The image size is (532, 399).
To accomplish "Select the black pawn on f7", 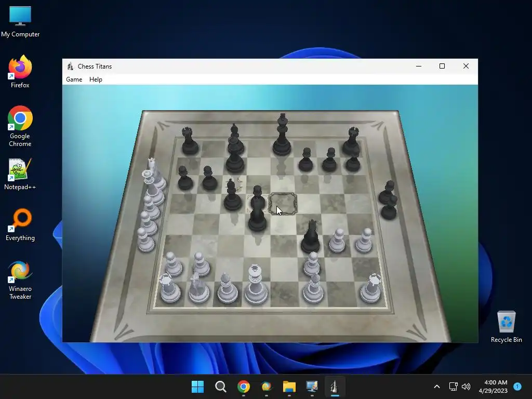I will click(x=306, y=160).
